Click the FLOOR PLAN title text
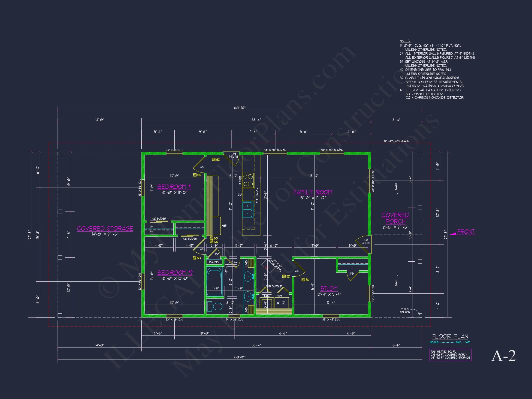 coord(450,336)
